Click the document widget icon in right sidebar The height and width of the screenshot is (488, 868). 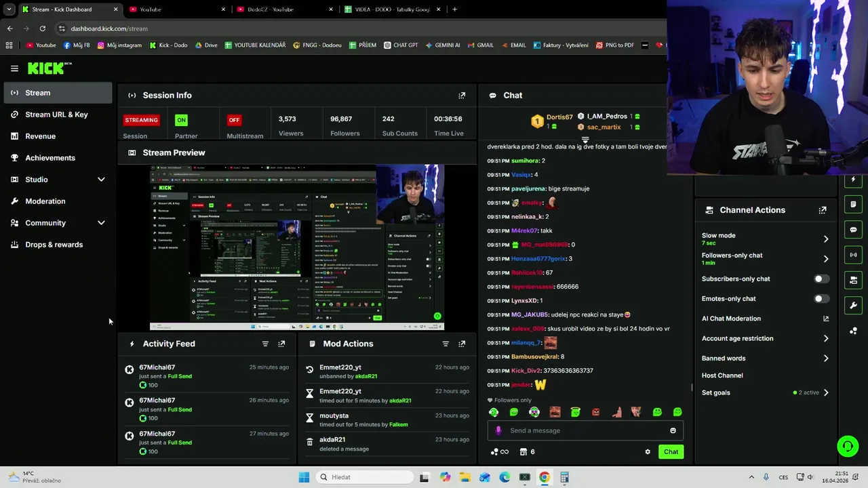pyautogui.click(x=853, y=204)
